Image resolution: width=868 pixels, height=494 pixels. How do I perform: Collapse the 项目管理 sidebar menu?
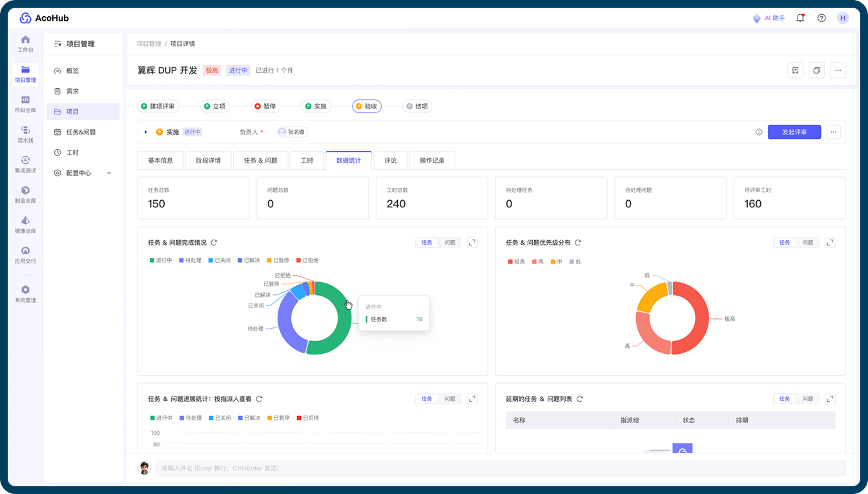pyautogui.click(x=57, y=44)
